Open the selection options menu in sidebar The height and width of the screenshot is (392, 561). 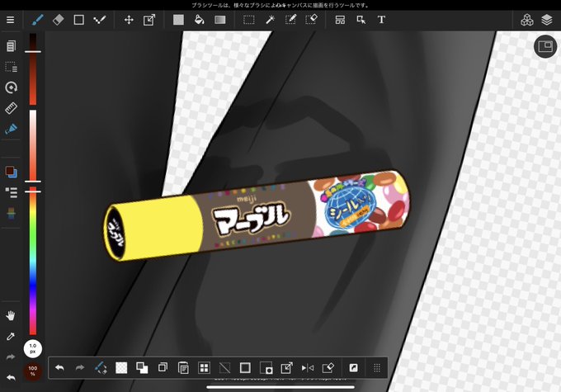click(11, 67)
